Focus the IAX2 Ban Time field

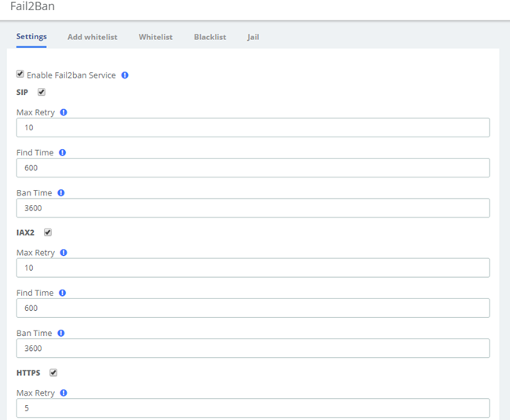pyautogui.click(x=253, y=349)
